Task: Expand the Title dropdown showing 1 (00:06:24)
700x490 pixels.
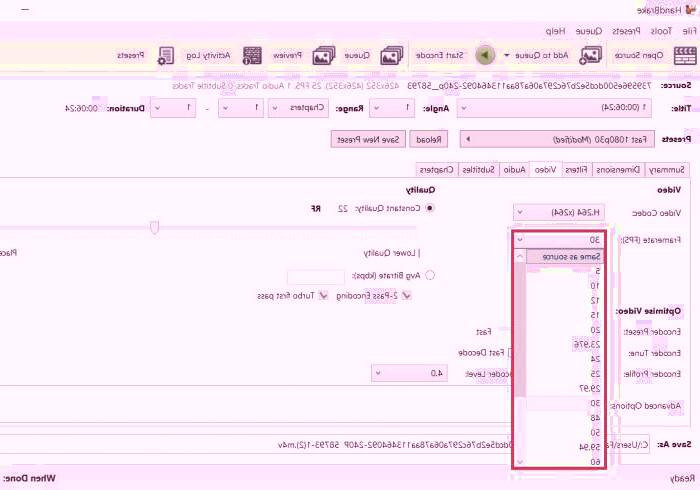Action: [554, 108]
